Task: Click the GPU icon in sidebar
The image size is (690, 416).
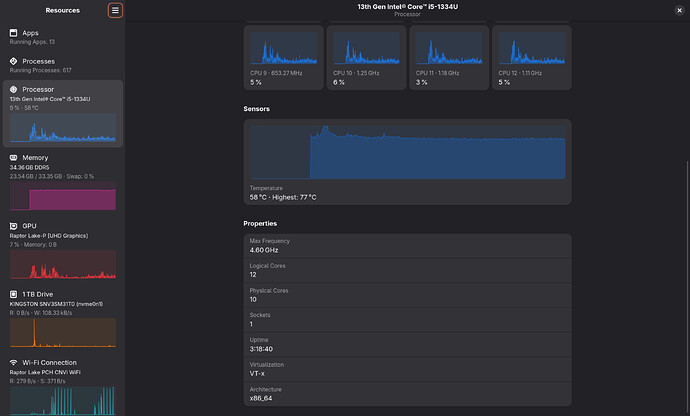Action: point(14,226)
